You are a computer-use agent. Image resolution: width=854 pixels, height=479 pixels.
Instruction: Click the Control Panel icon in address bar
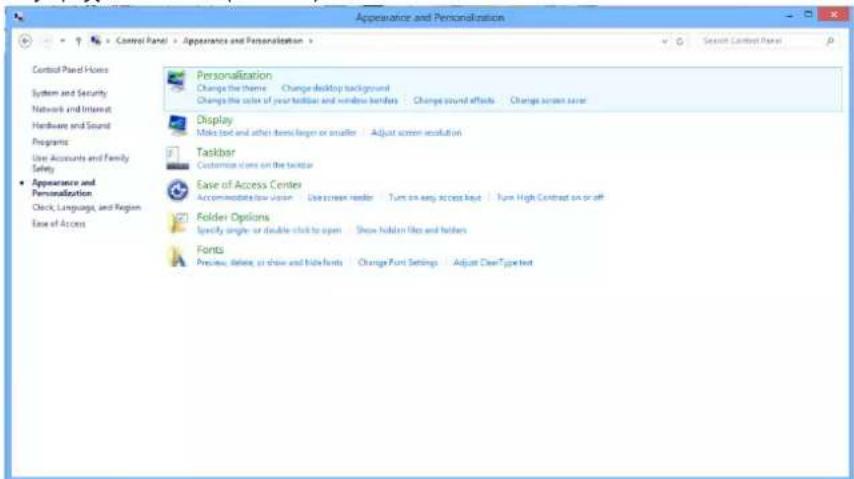[x=96, y=40]
